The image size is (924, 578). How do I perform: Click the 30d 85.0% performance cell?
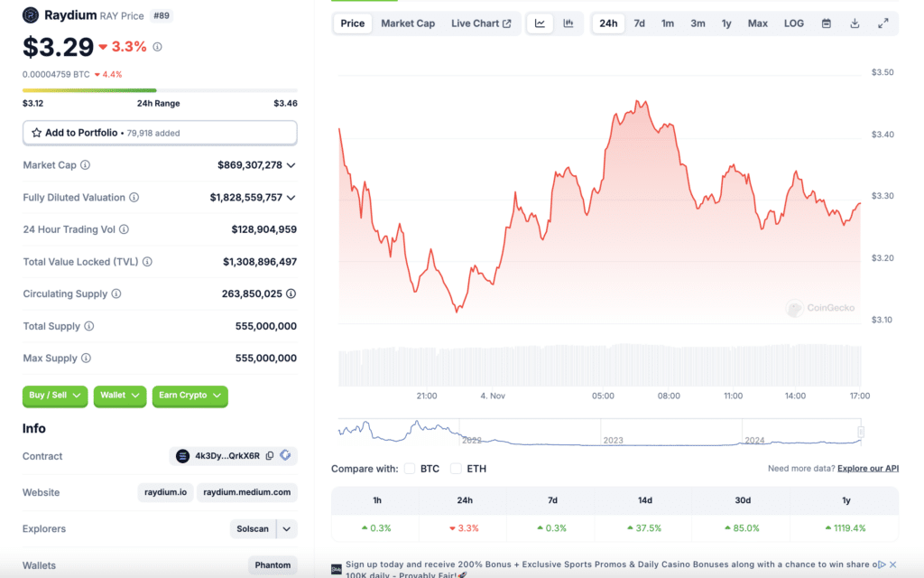tap(743, 527)
